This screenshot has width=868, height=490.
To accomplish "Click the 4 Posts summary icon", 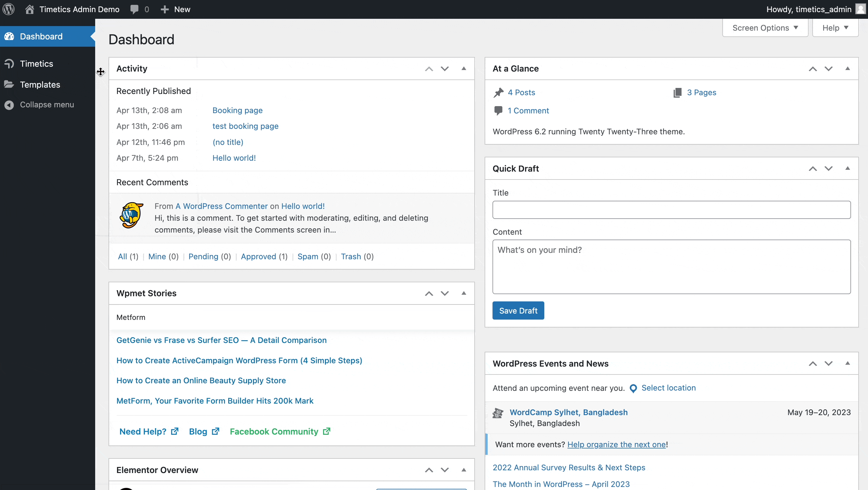I will [x=498, y=92].
